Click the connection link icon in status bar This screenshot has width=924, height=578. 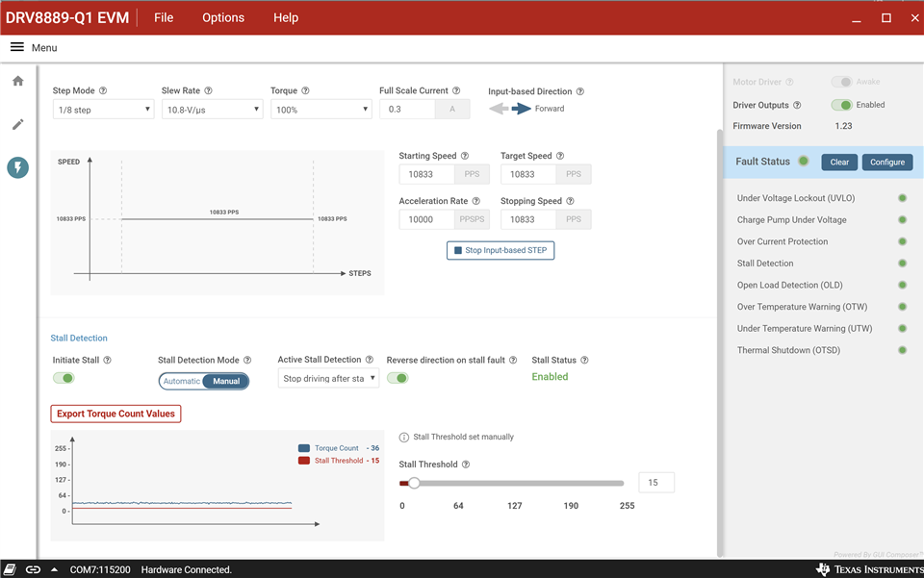point(33,569)
